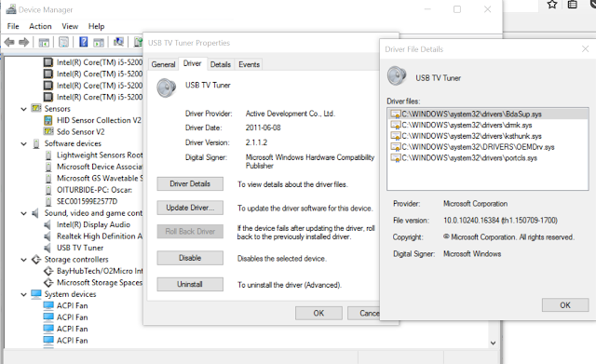This screenshot has height=364, width=596.
Task: Collapse the Storage controllers category
Action: click(x=23, y=260)
